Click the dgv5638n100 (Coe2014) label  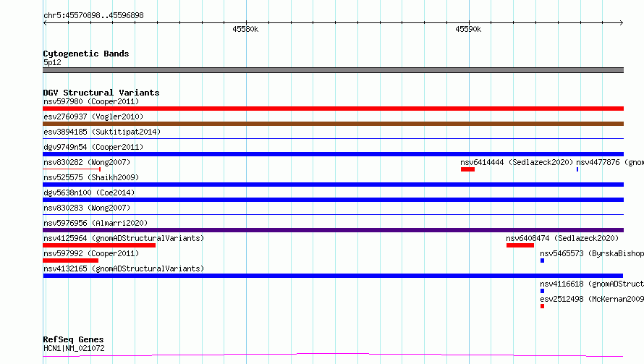click(89, 192)
